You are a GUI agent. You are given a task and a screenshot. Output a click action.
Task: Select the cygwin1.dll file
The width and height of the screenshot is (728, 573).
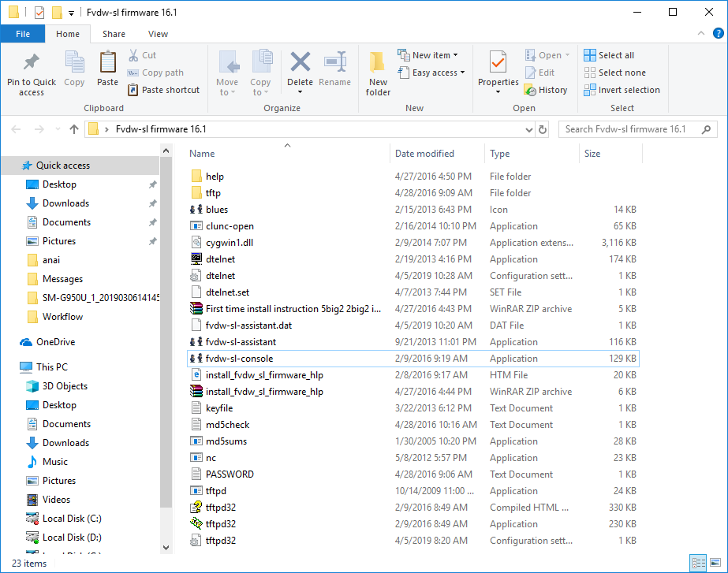[x=413, y=243]
